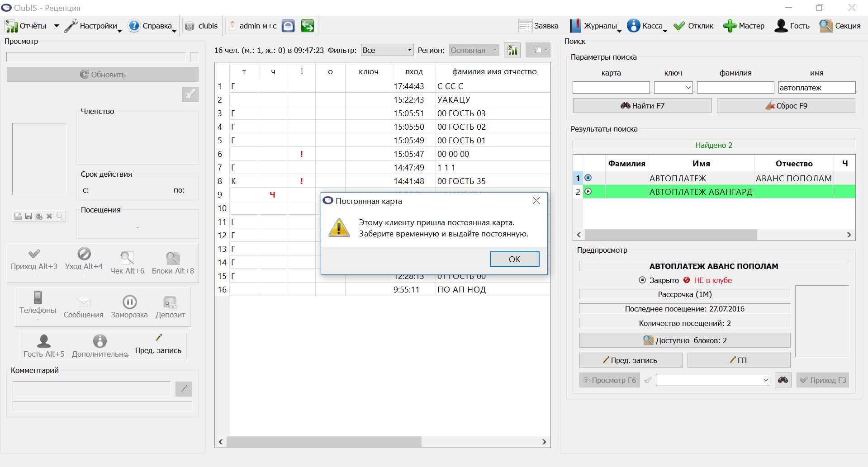Open the Дополнительно dropdown in left panel
Viewport: 868px width, 467px height.
(100, 346)
